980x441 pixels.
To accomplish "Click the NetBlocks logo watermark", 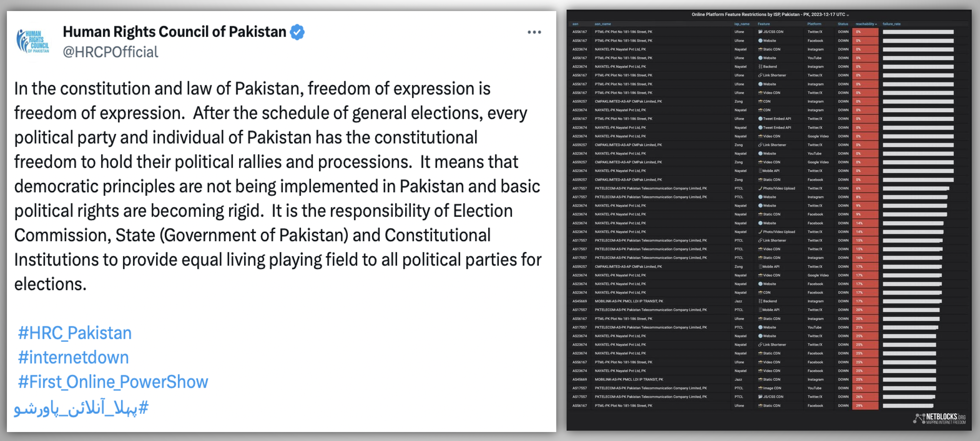I will coord(939,418).
